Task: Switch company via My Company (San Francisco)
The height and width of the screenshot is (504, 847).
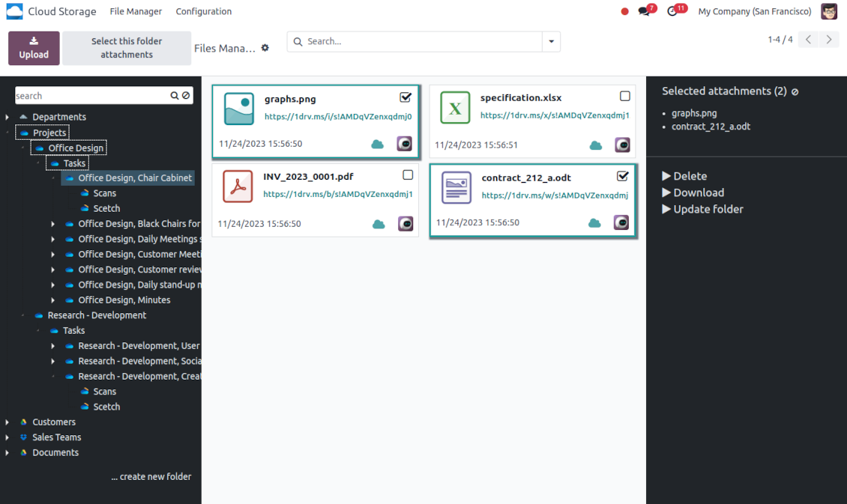Action: click(x=755, y=11)
